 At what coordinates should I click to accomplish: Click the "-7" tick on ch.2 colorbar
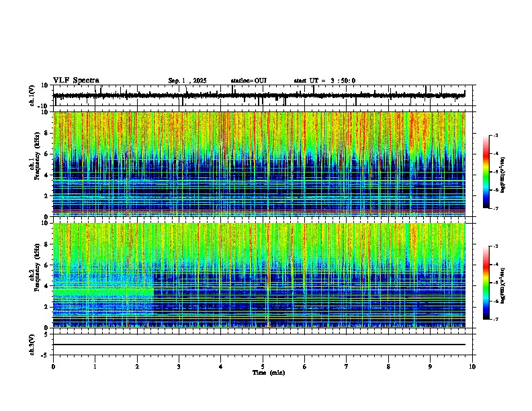click(x=495, y=319)
